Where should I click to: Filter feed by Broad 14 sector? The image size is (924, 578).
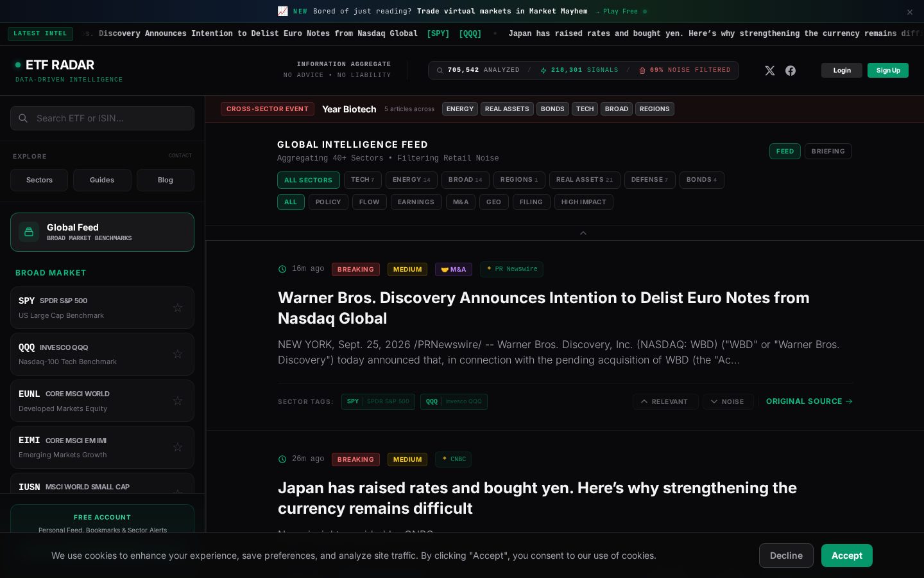pos(465,180)
